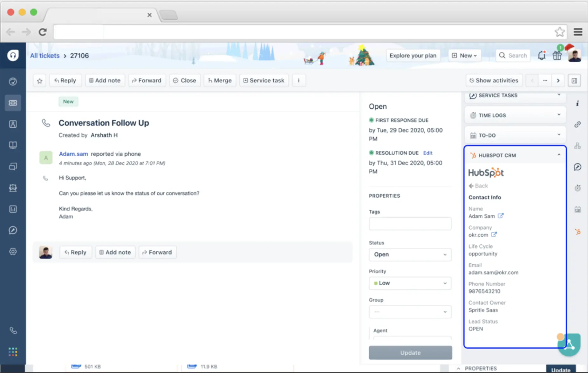Image resolution: width=588 pixels, height=373 pixels.
Task: Collapse the HUBSPOT CRM section
Action: tap(558, 155)
